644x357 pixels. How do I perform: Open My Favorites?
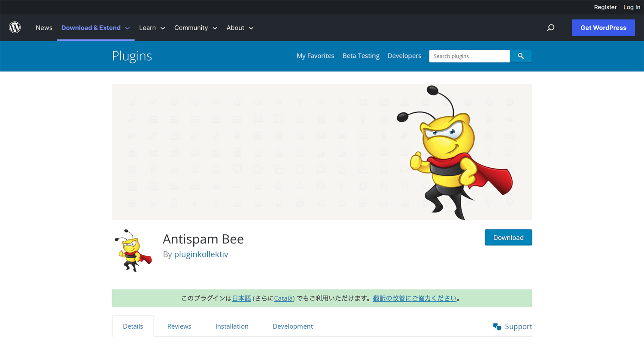pyautogui.click(x=315, y=56)
